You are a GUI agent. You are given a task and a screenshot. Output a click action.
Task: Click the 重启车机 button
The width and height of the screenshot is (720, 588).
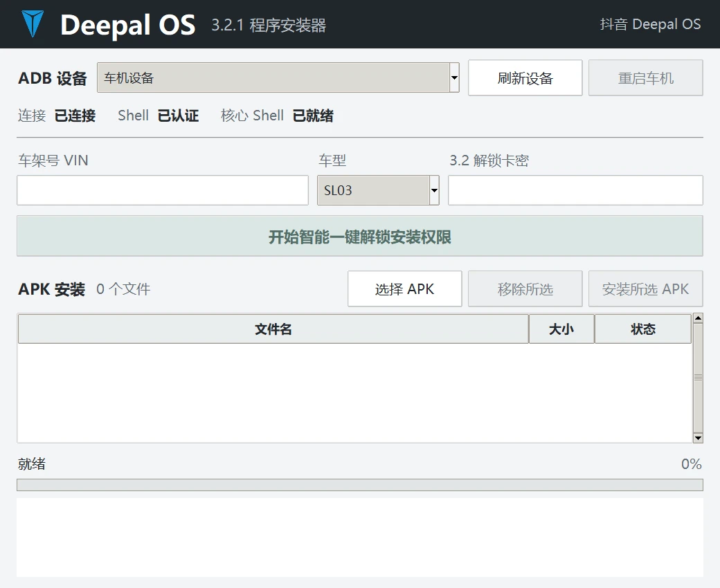pos(646,78)
